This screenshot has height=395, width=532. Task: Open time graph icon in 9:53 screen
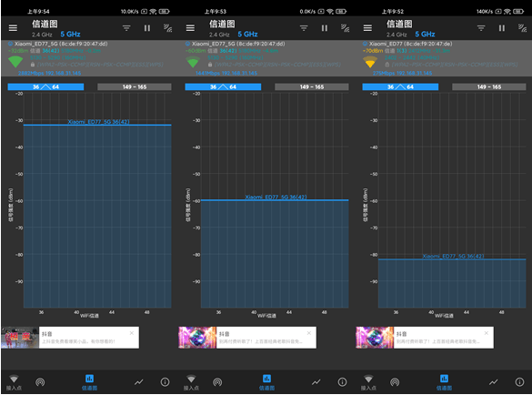(316, 382)
